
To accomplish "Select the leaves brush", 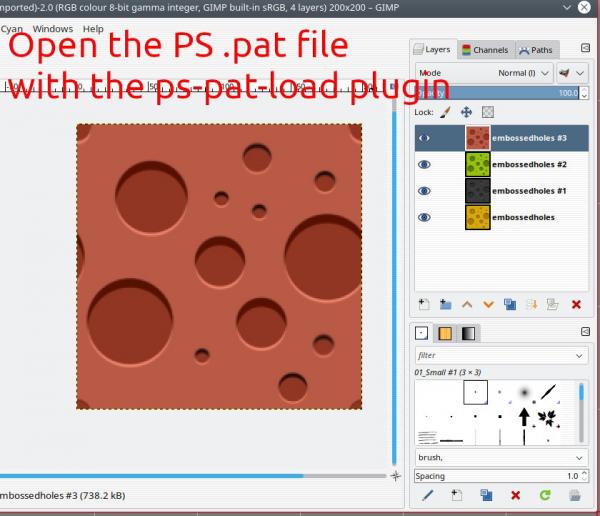I will tap(548, 418).
